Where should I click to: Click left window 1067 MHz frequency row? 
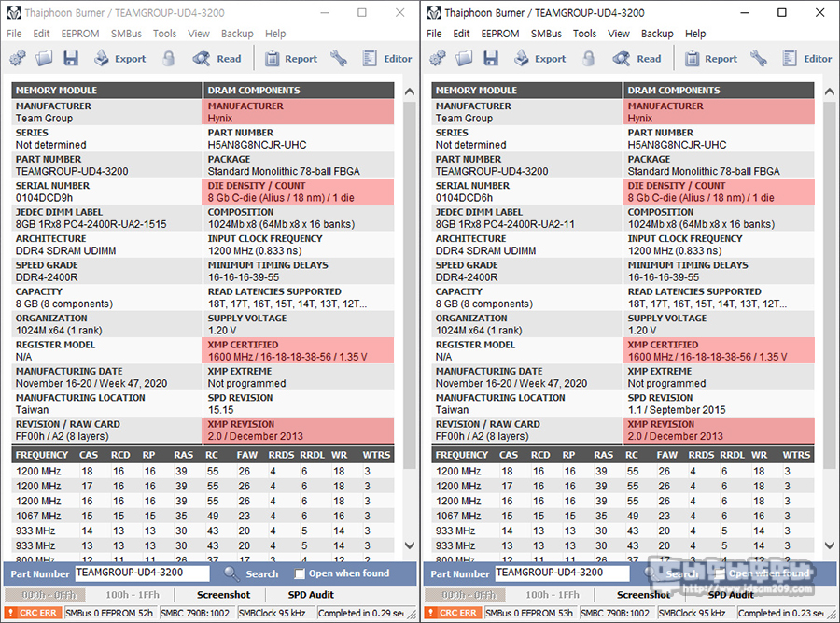click(203, 516)
